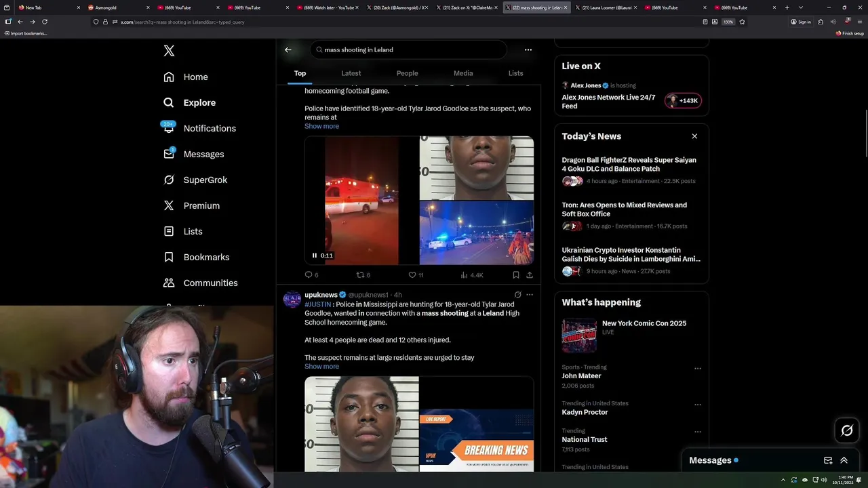Repost the first post with 6 reposts
868x488 pixels.
pos(363,275)
